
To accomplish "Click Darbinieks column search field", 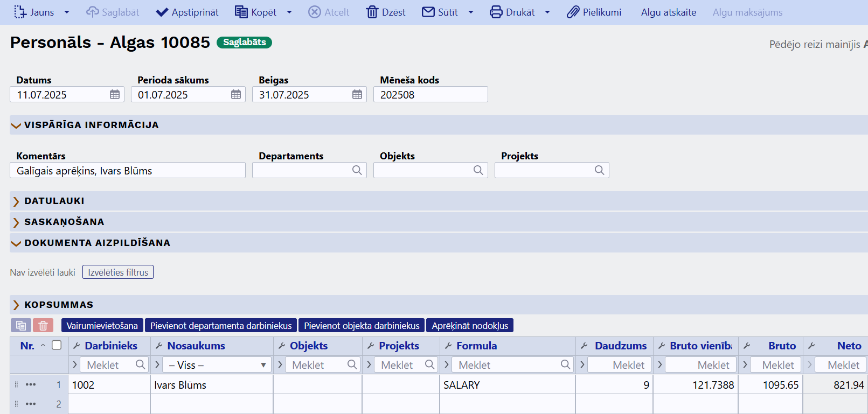I will click(114, 364).
